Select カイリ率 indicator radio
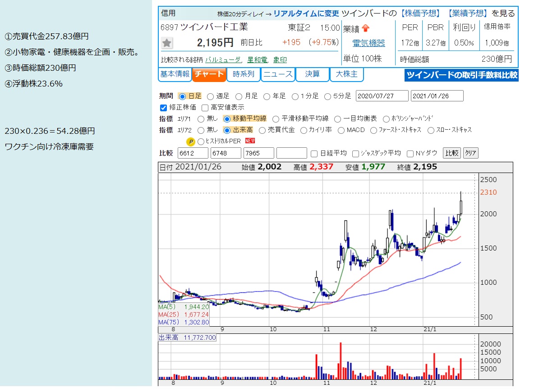Viewport: 534px width, 392px height. (304, 130)
